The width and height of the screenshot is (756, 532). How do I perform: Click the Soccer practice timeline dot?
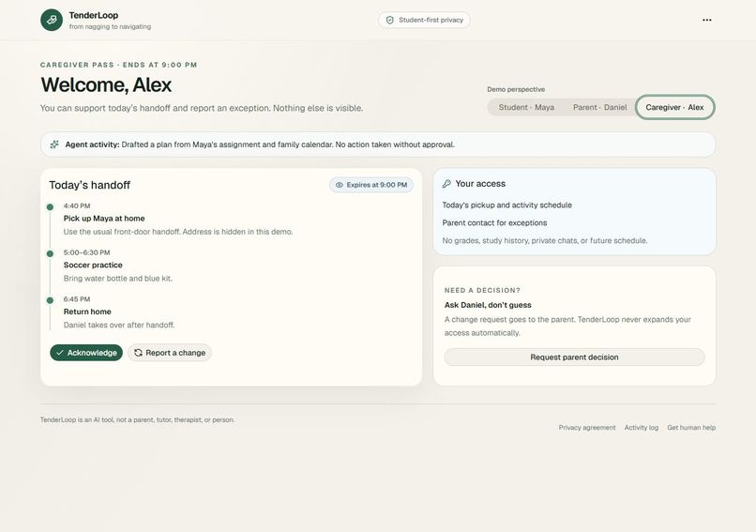coord(50,253)
